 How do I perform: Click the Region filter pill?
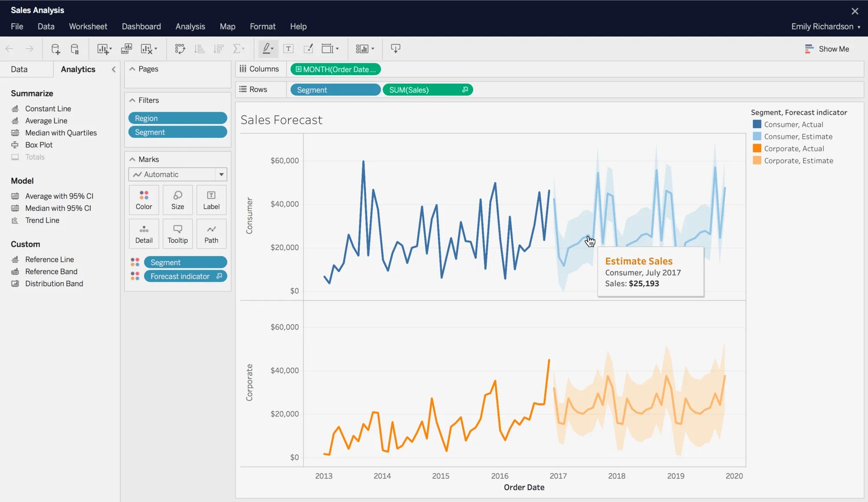click(x=178, y=118)
